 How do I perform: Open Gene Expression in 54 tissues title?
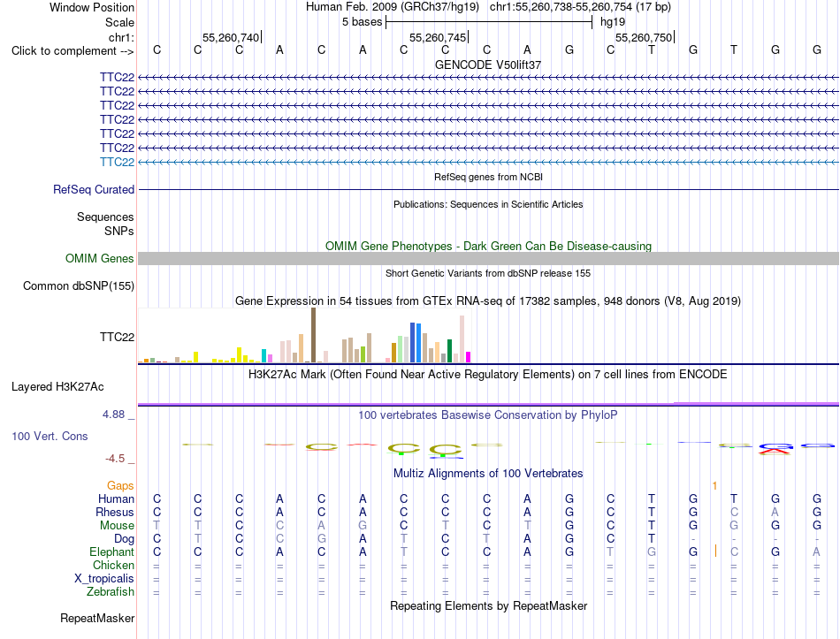click(x=488, y=301)
